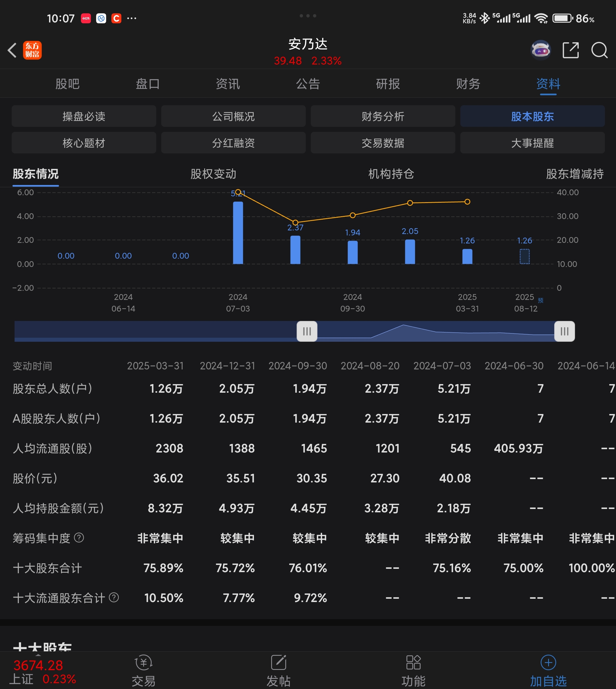This screenshot has width=616, height=689.
Task: Tap the 2024-06-30 column header
Action: tap(514, 366)
